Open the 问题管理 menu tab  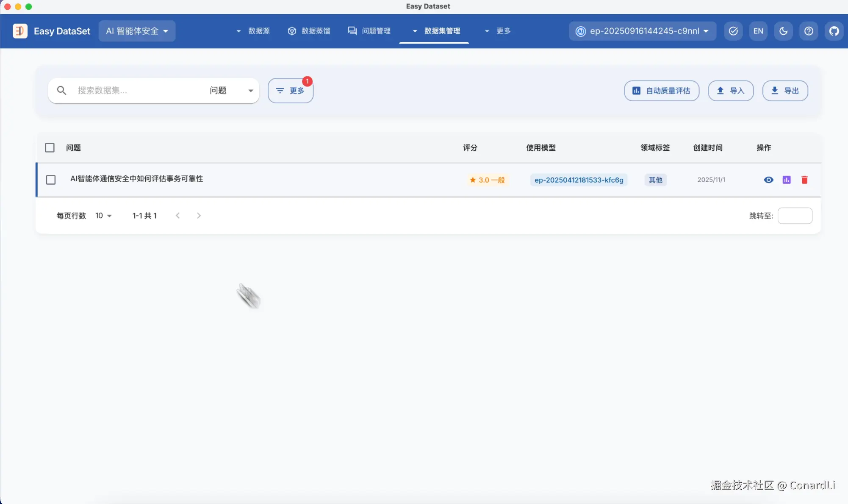[x=369, y=31]
